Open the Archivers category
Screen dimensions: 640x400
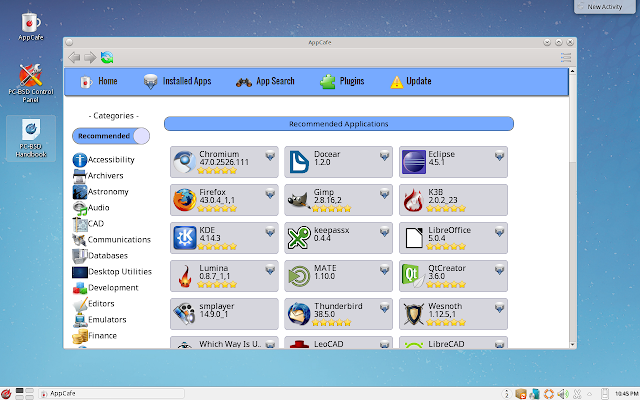pyautogui.click(x=98, y=176)
